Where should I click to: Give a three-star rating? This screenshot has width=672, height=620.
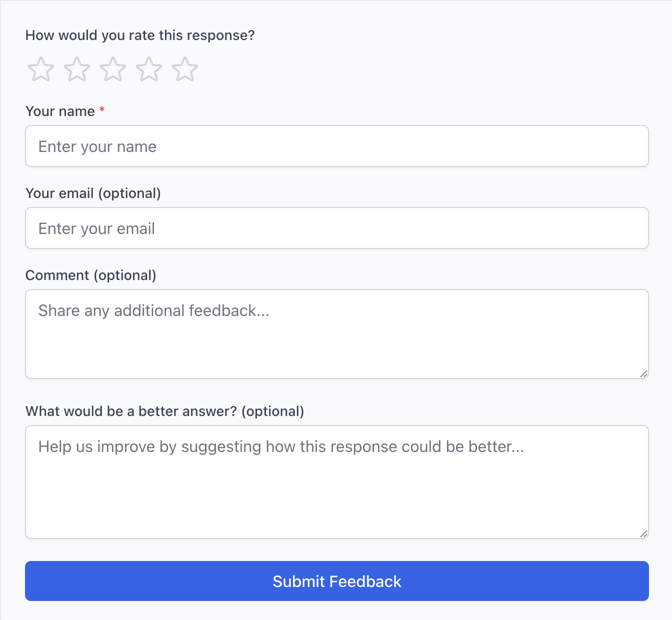[x=113, y=69]
